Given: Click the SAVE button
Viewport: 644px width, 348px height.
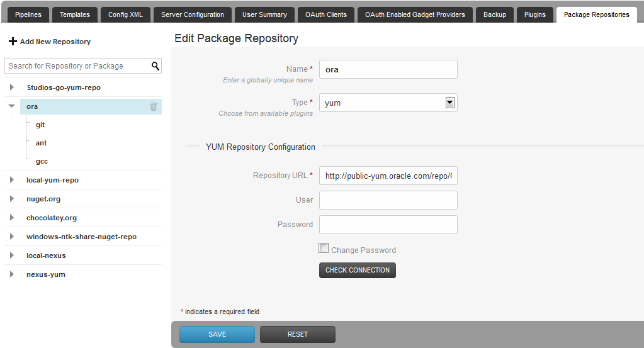Looking at the screenshot, I should (217, 334).
